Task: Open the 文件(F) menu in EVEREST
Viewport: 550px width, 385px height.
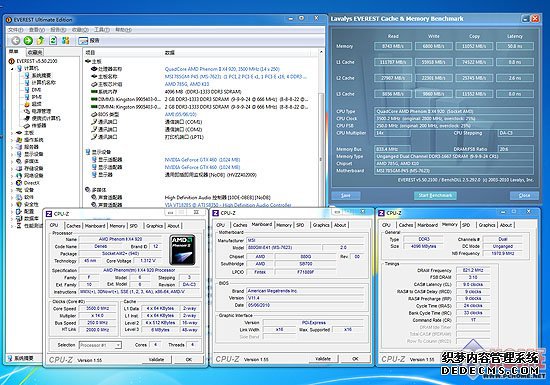Action: [x=16, y=30]
